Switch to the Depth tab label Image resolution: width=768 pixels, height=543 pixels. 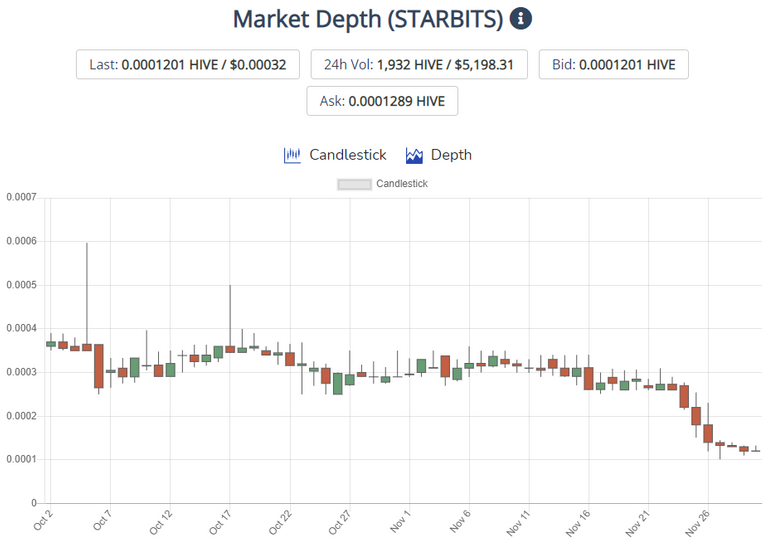(451, 155)
